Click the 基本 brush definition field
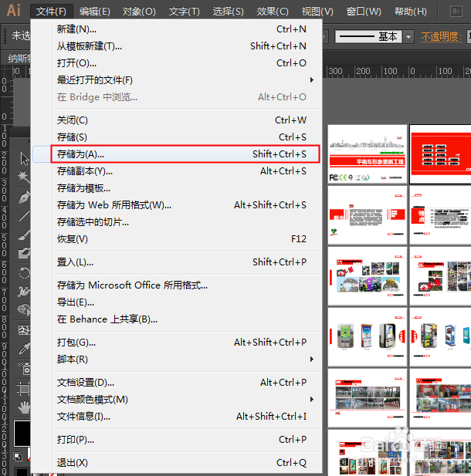This screenshot has width=471, height=476. [369, 37]
